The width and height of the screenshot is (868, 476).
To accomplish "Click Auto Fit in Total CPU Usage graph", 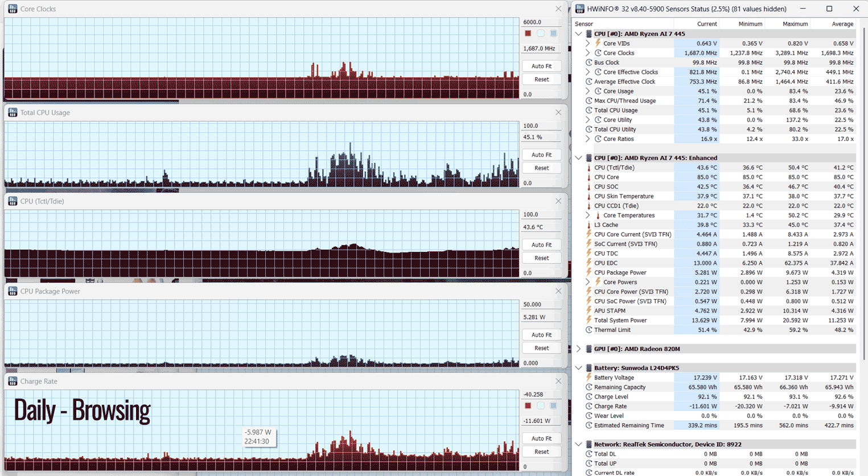I will click(541, 155).
